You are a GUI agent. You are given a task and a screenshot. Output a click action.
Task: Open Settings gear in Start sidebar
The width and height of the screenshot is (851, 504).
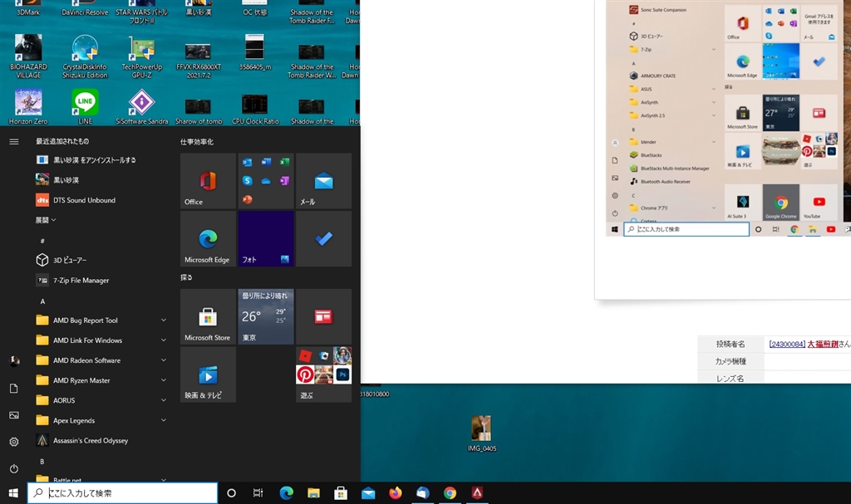(14, 442)
